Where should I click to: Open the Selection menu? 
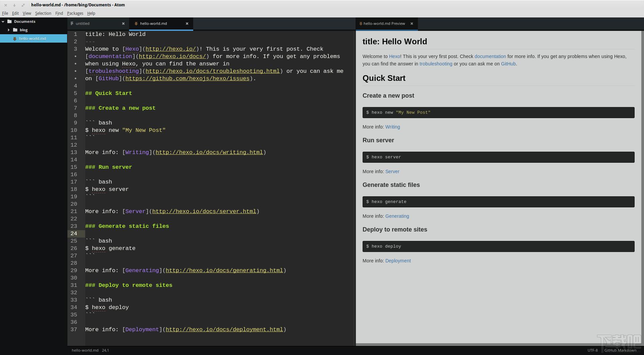43,13
